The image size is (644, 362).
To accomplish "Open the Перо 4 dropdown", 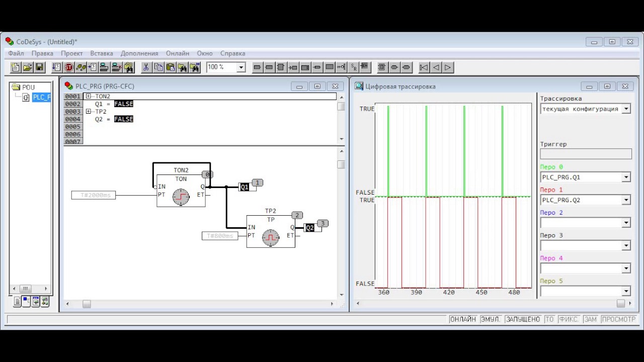I will point(626,268).
